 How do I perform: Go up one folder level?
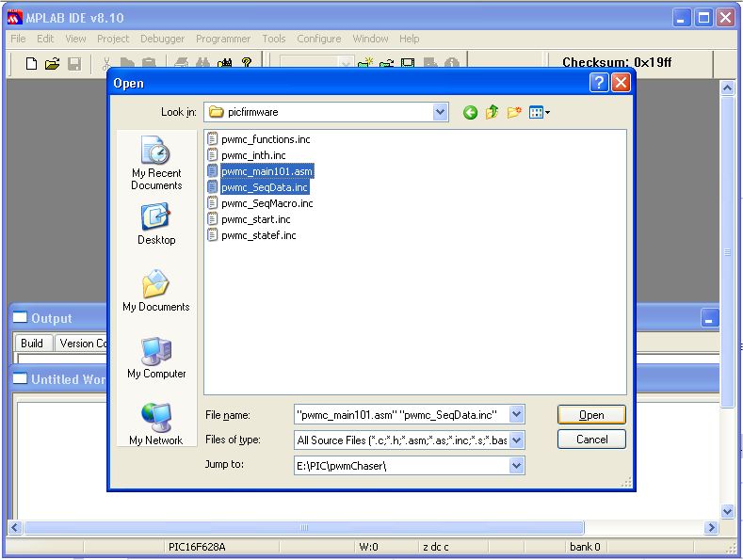(x=492, y=112)
